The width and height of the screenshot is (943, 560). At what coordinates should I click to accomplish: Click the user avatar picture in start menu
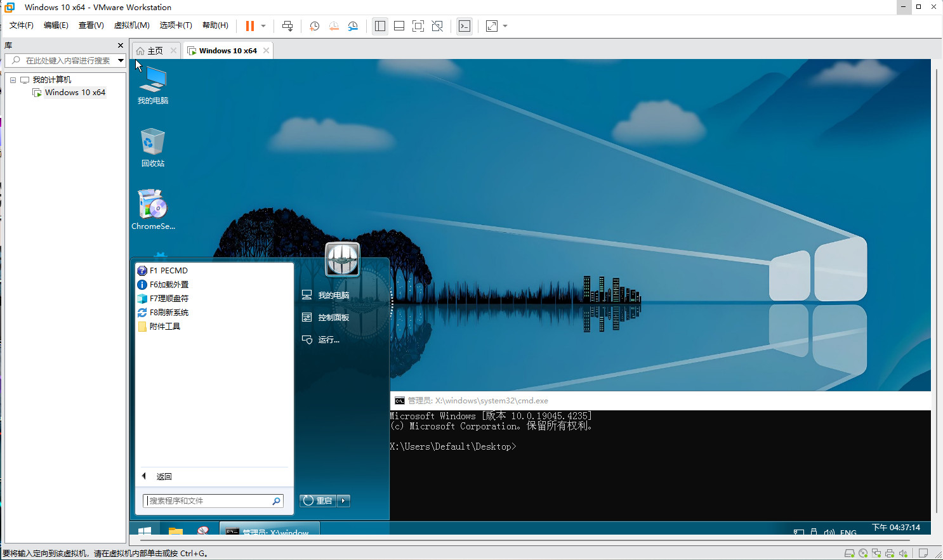coord(343,259)
